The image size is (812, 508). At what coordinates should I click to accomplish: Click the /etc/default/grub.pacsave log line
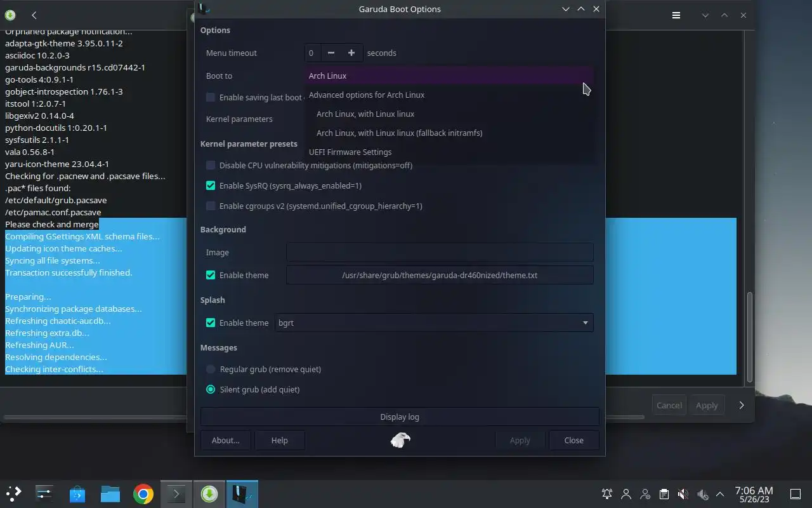(x=56, y=200)
